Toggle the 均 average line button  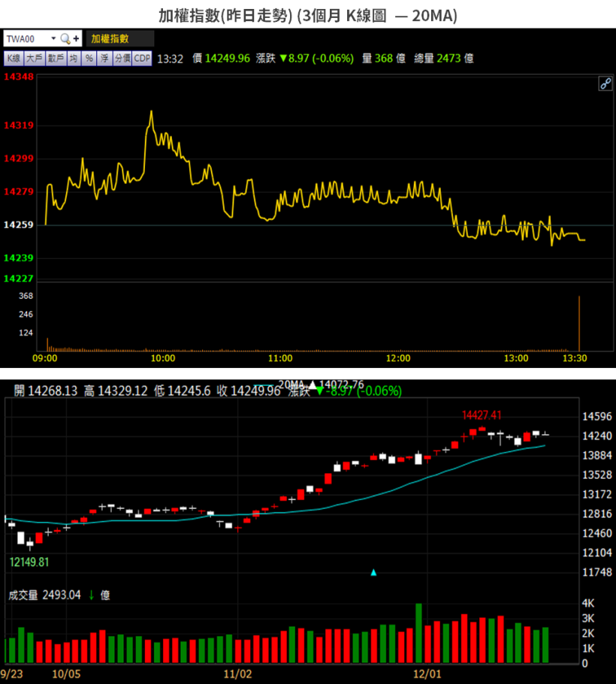point(74,59)
